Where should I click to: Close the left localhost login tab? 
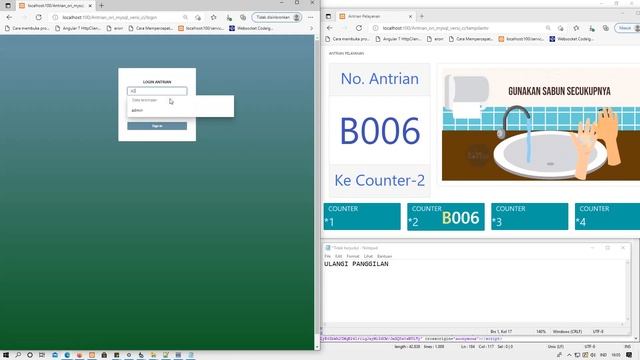click(x=90, y=6)
